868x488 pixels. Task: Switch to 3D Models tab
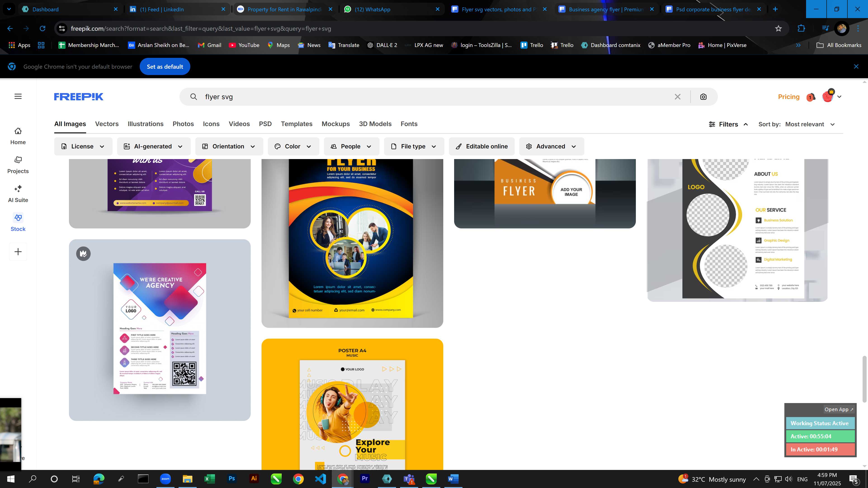375,124
